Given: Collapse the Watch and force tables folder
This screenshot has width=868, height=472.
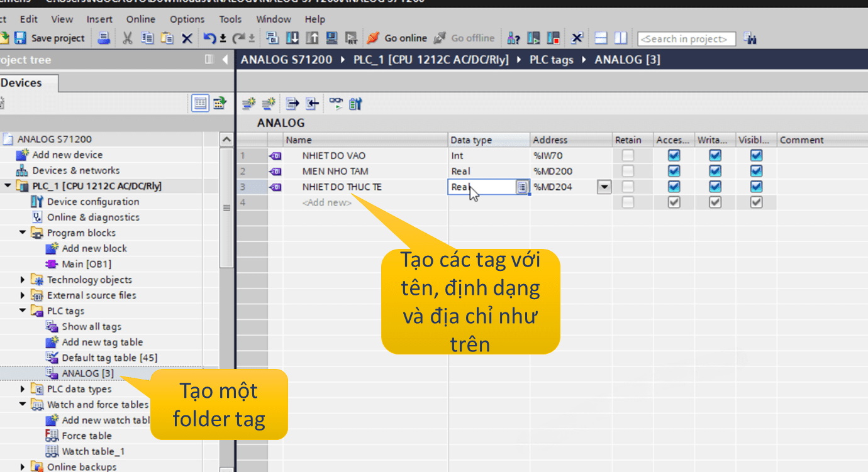Looking at the screenshot, I should coord(23,405).
